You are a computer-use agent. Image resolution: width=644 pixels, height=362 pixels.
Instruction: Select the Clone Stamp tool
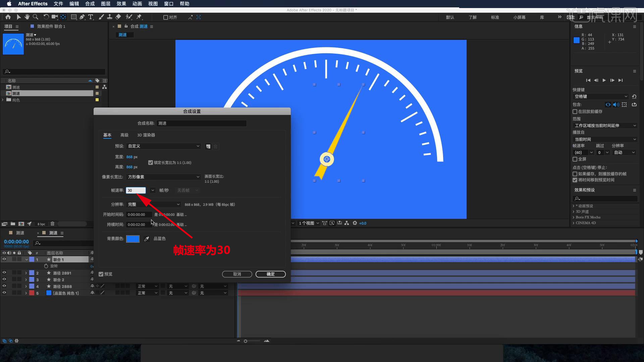(109, 17)
